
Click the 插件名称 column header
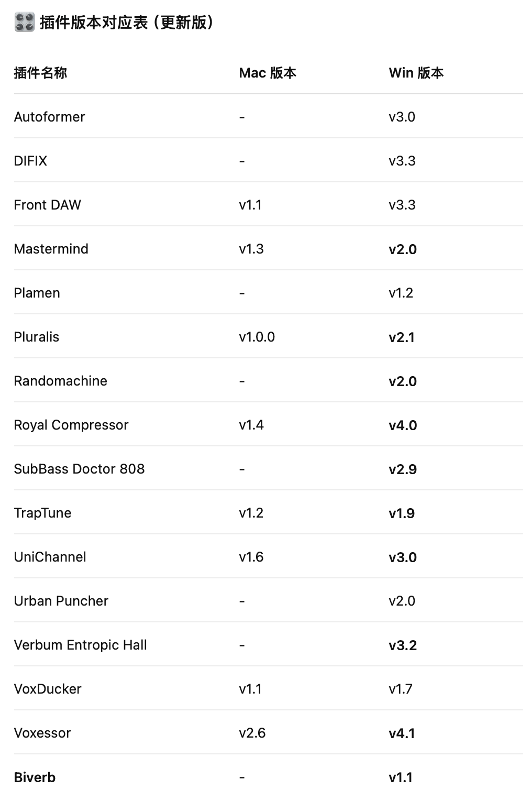pyautogui.click(x=40, y=73)
